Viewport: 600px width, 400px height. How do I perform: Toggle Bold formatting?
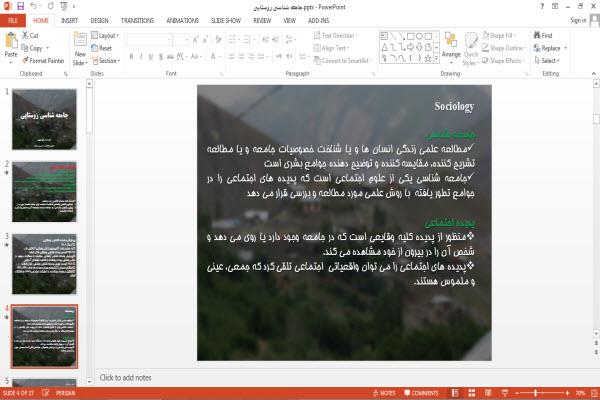coord(131,57)
